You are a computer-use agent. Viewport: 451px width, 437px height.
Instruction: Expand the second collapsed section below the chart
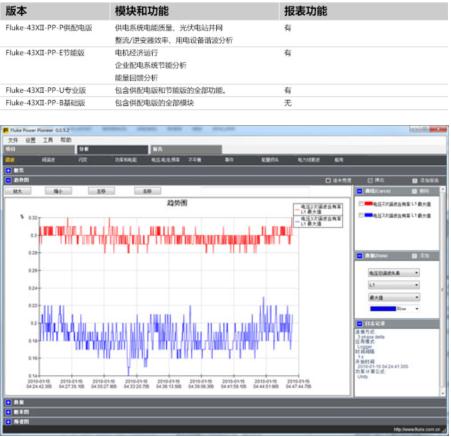tap(8, 412)
